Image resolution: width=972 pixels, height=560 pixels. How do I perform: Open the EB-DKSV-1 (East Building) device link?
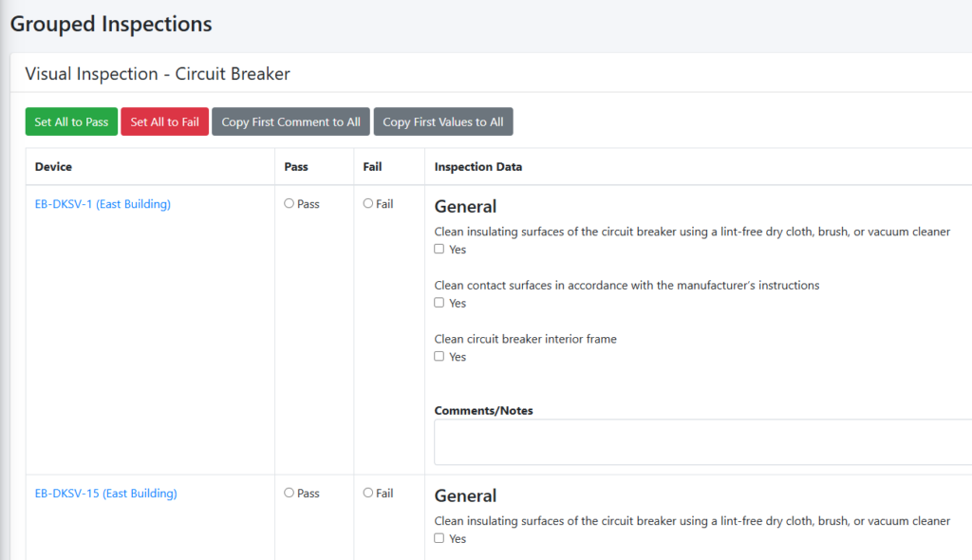103,204
